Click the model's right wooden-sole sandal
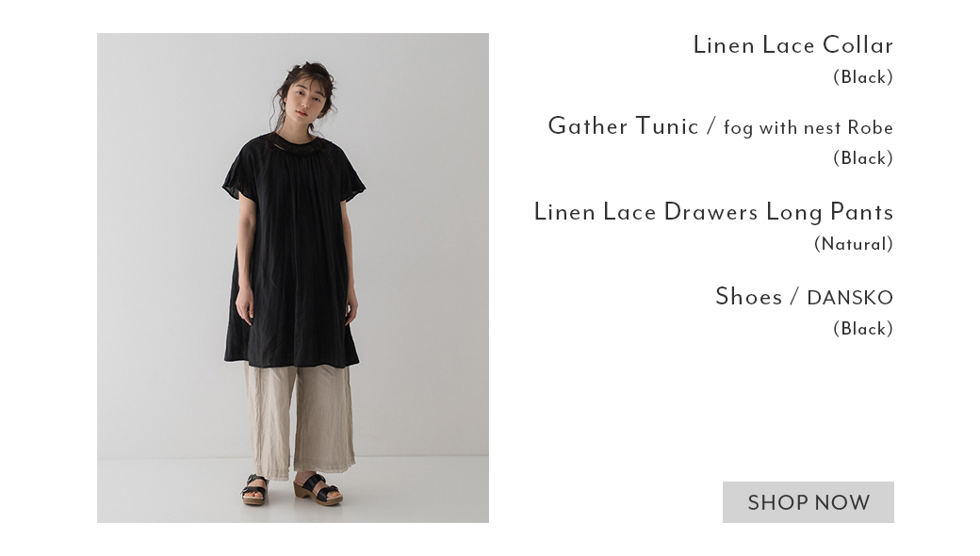This screenshot has width=980, height=556. coord(318,489)
